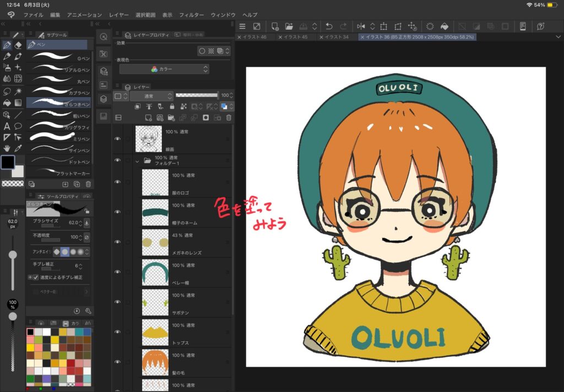Screen dimensions: 564x392
Task: Toggle the 速度による手ブレ補正 checkbox
Action: click(36, 277)
